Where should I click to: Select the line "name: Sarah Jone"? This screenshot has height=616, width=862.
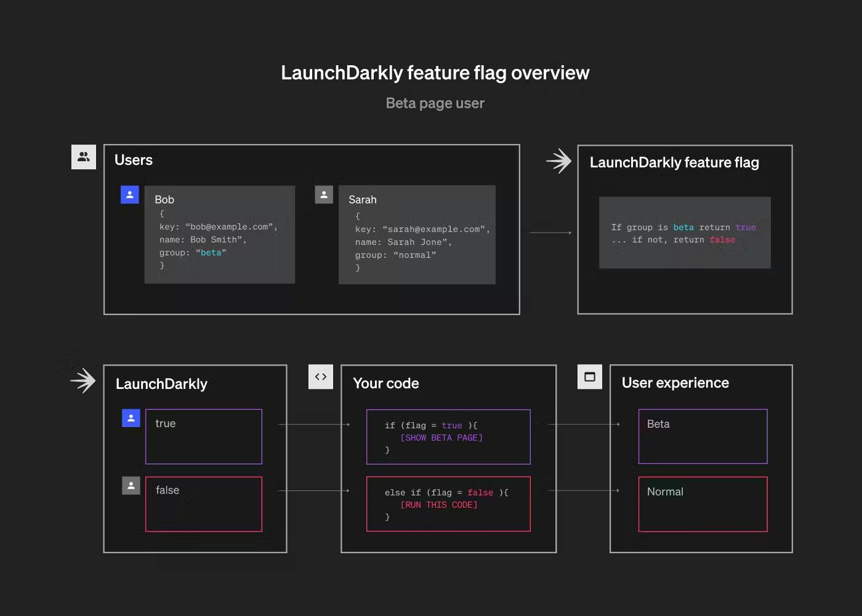(404, 242)
